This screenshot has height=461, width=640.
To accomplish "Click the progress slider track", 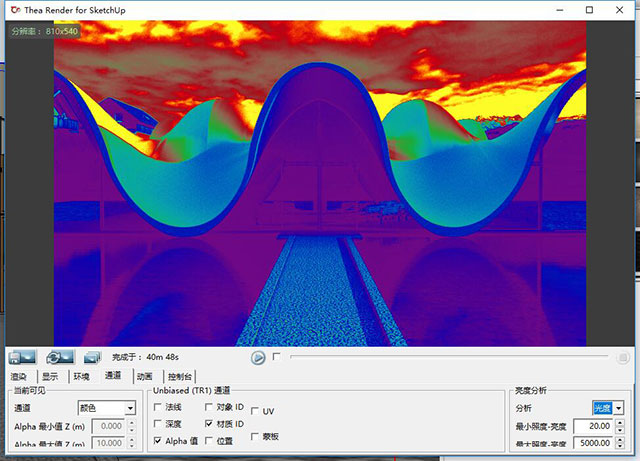I will point(449,356).
